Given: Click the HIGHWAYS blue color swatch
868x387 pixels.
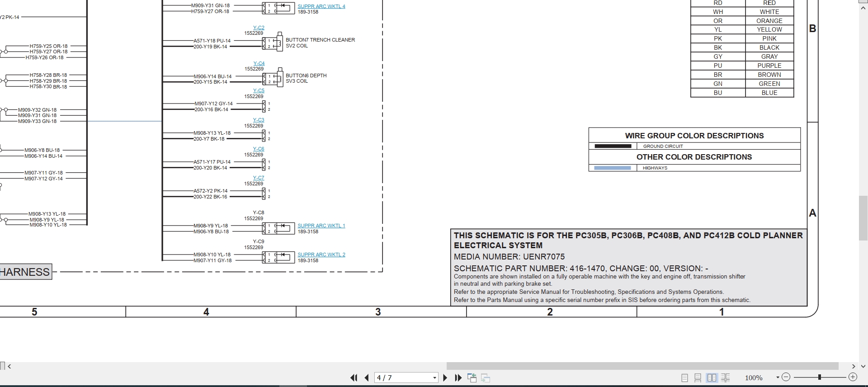Looking at the screenshot, I should pos(612,168).
